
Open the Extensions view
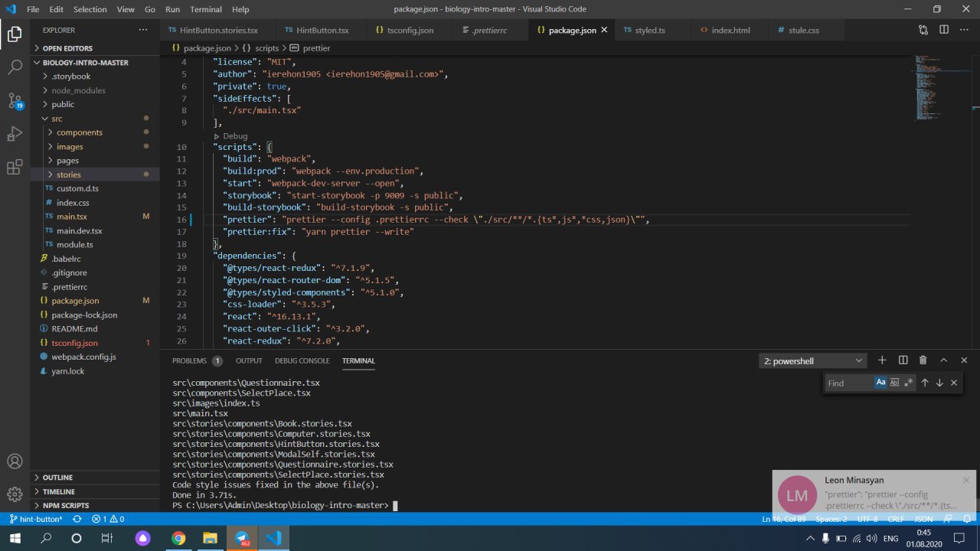[x=15, y=168]
